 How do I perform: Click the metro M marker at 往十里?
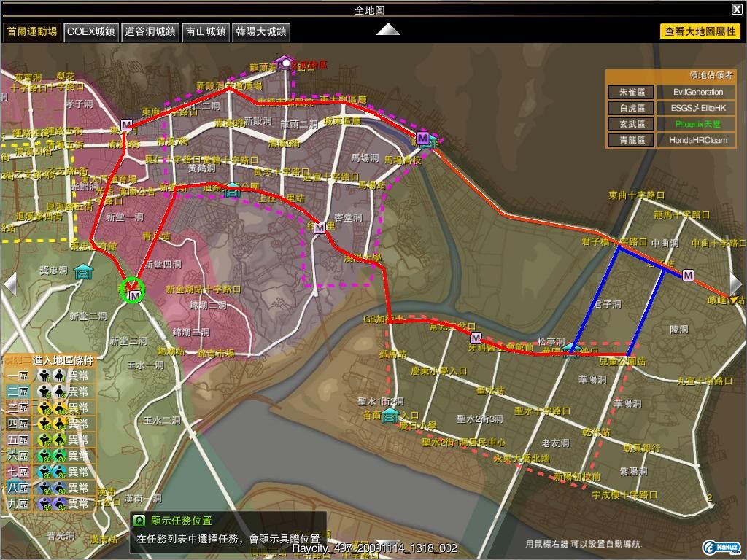point(320,227)
